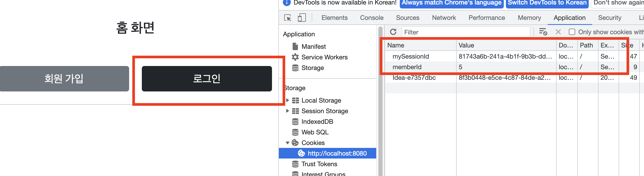Expand the Session Storage tree node

[x=288, y=111]
